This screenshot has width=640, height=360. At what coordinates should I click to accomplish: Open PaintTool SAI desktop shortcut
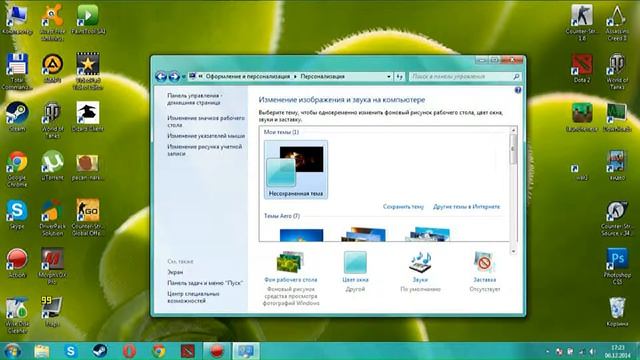(x=88, y=19)
